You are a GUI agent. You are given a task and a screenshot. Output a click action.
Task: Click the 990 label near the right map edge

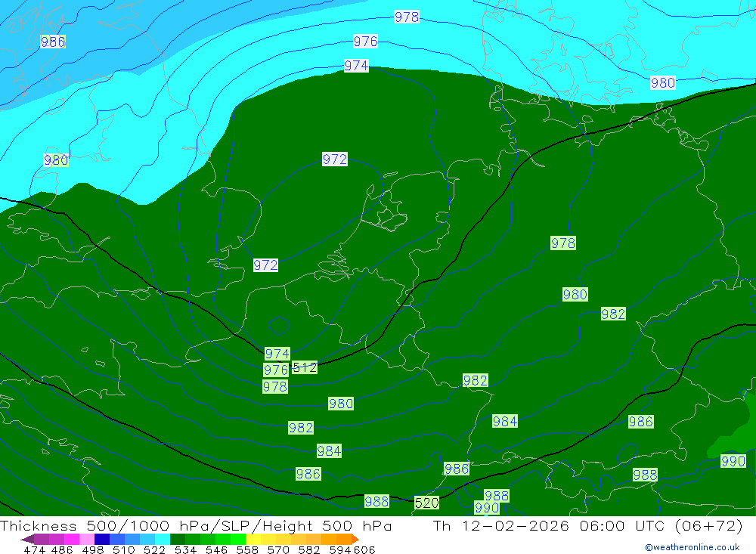(x=733, y=462)
